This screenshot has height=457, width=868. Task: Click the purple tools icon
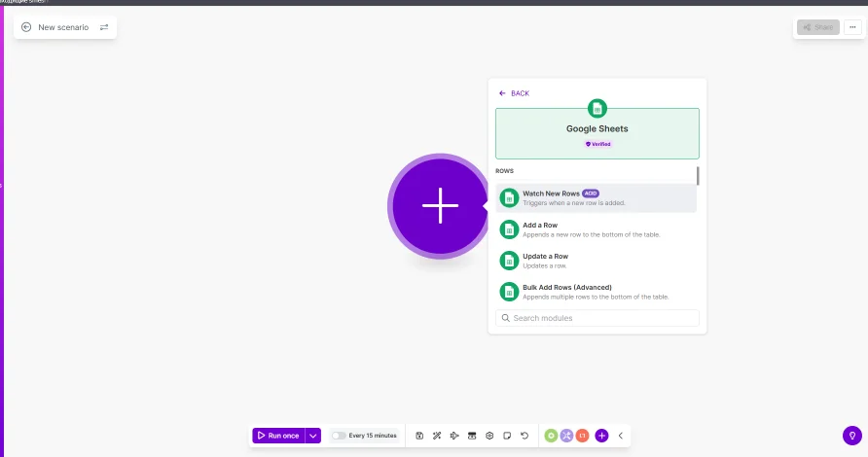tap(566, 436)
